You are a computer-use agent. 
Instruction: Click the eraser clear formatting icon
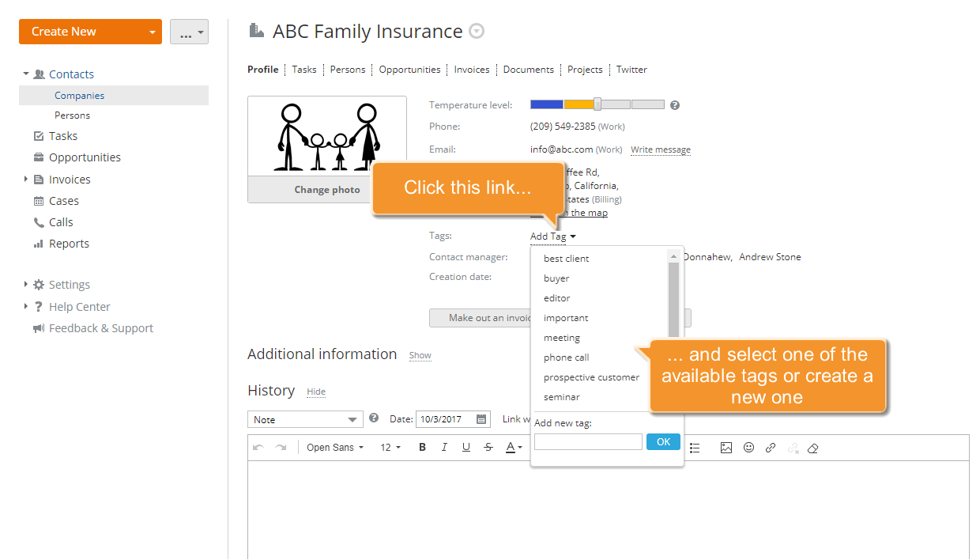coord(813,448)
